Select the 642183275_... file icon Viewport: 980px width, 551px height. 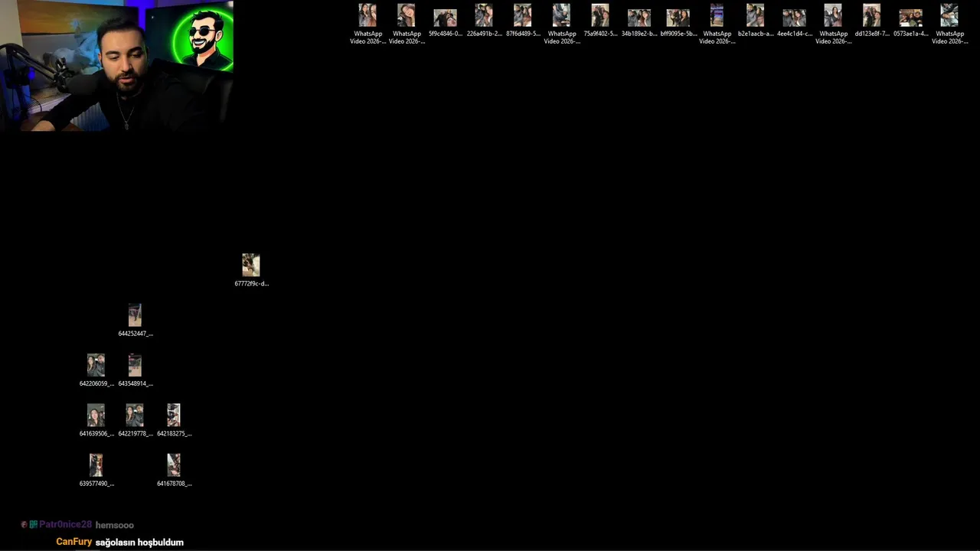click(174, 420)
